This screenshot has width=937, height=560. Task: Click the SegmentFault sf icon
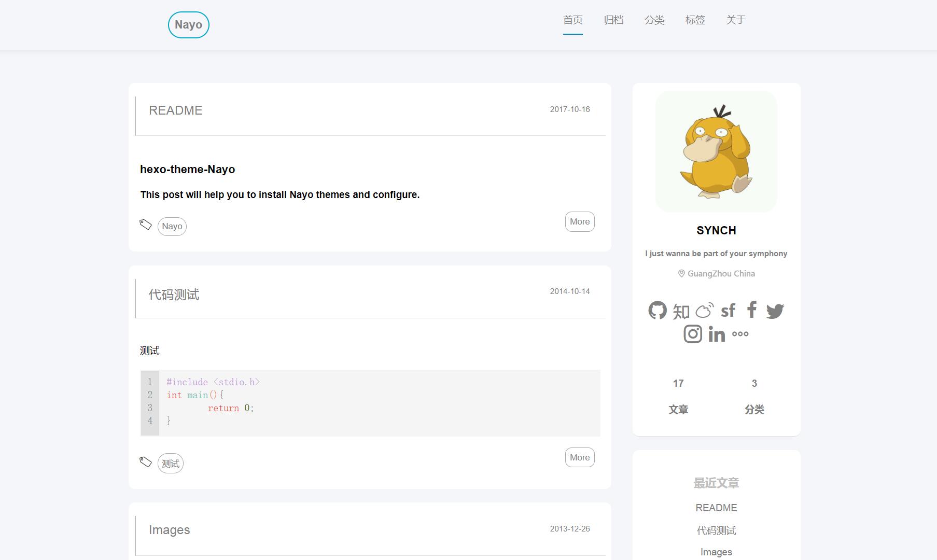728,310
